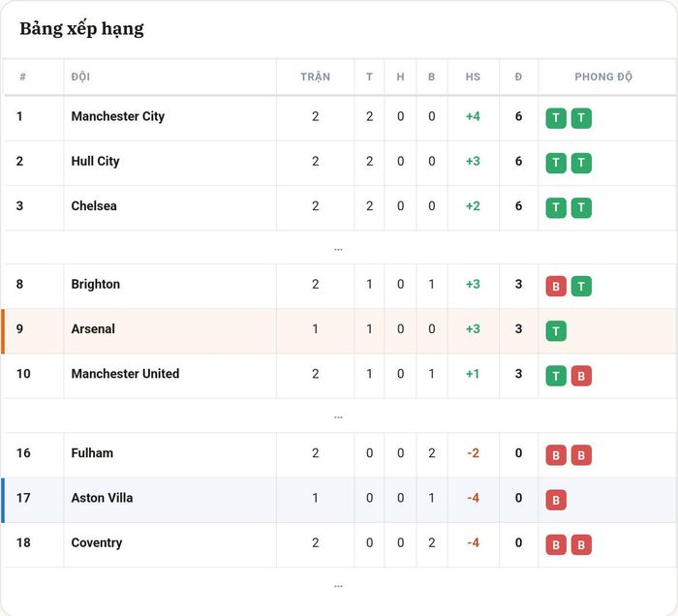Viewport: 678px width, 616px height.
Task: Click the PHONG ĐỘ column header
Action: 603,77
